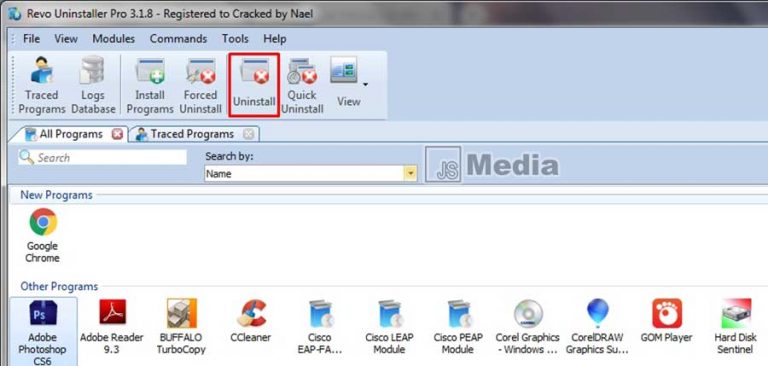Open the Tools menu
This screenshot has height=366, width=768.
[x=235, y=39]
